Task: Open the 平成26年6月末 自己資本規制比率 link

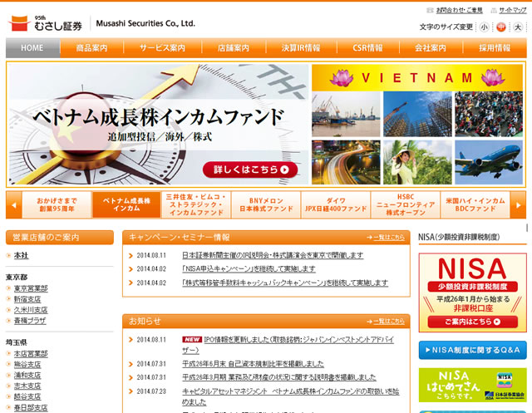Action: click(253, 364)
